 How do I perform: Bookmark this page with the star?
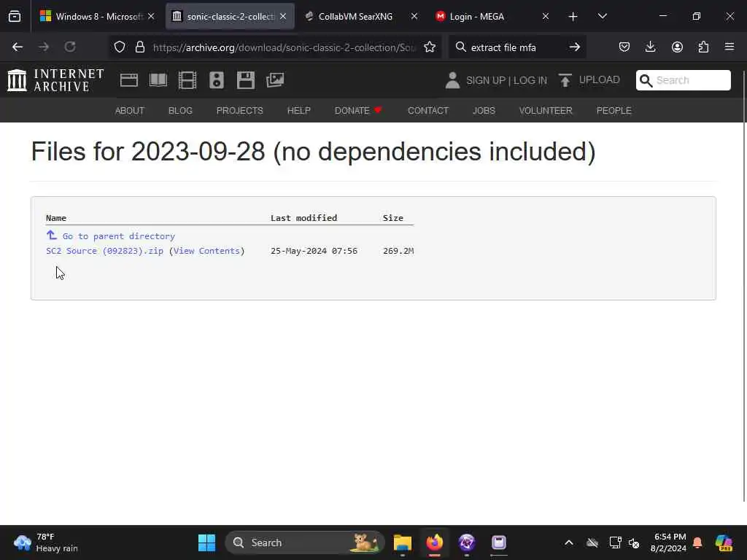(x=430, y=47)
